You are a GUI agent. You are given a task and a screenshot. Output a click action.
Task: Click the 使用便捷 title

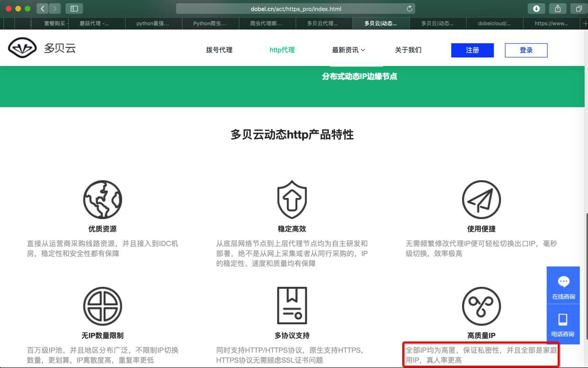point(481,229)
